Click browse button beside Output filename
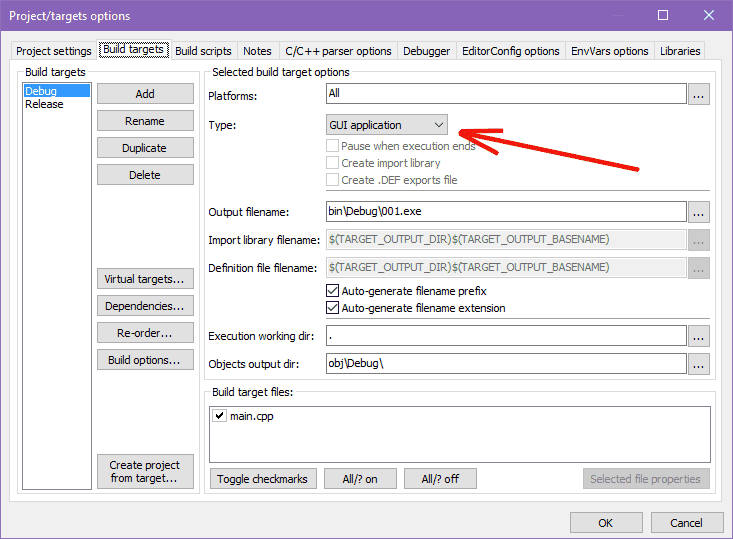The width and height of the screenshot is (733, 539). click(x=699, y=212)
